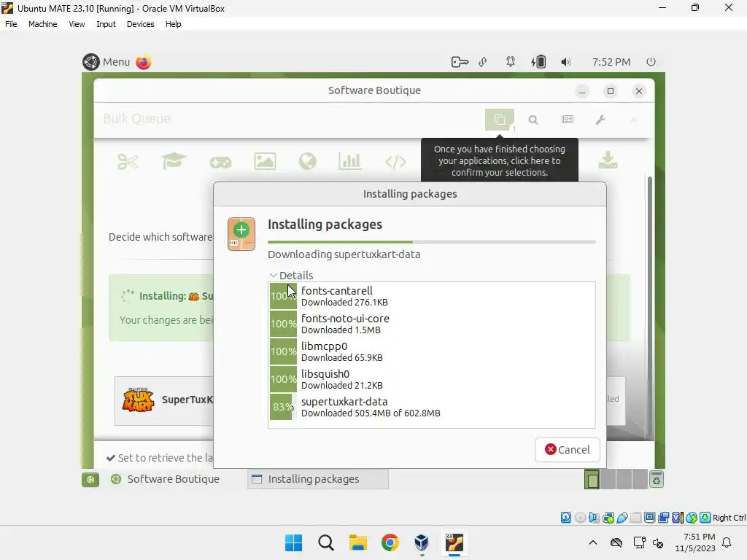Open the Programming code brackets category
The width and height of the screenshot is (747, 560).
pyautogui.click(x=395, y=162)
